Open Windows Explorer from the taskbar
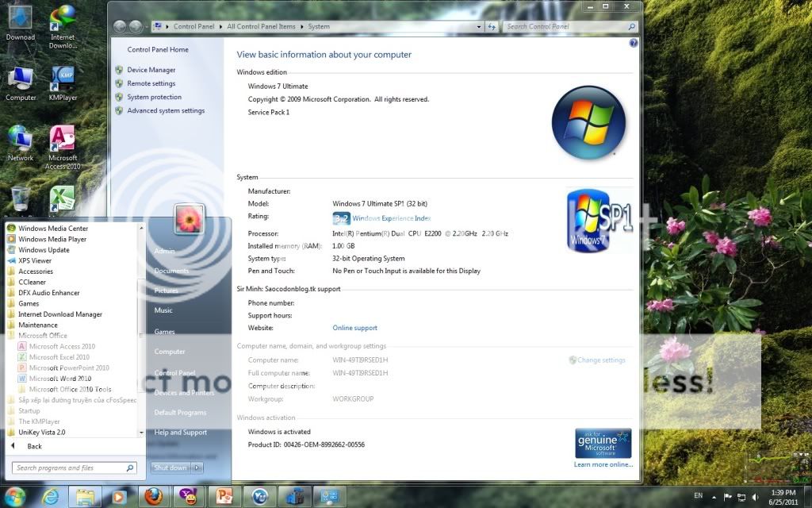Viewport: 812px width, 508px height. coord(86,497)
